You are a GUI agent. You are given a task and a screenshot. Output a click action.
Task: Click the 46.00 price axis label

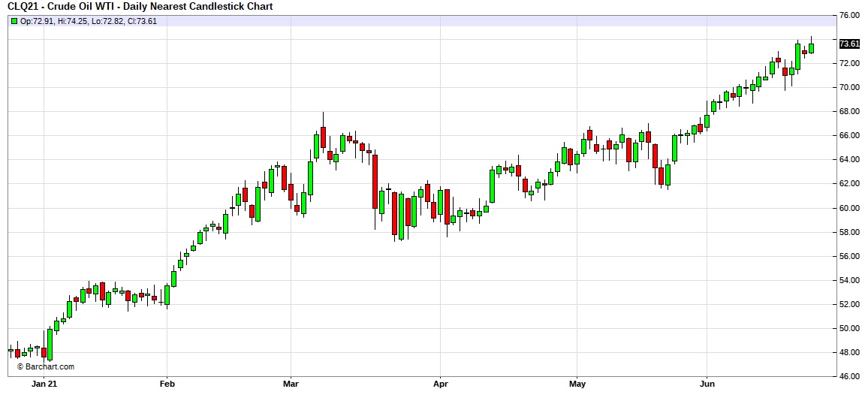[850, 376]
